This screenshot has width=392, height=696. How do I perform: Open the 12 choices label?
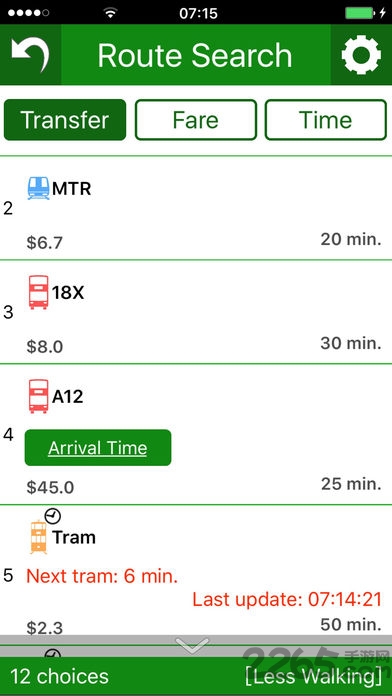coord(59,676)
